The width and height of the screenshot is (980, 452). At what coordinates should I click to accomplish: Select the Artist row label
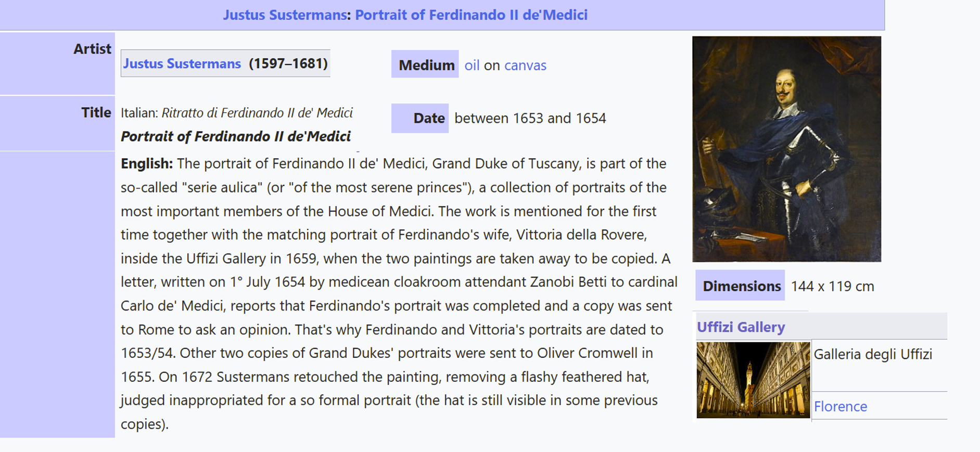(x=92, y=49)
